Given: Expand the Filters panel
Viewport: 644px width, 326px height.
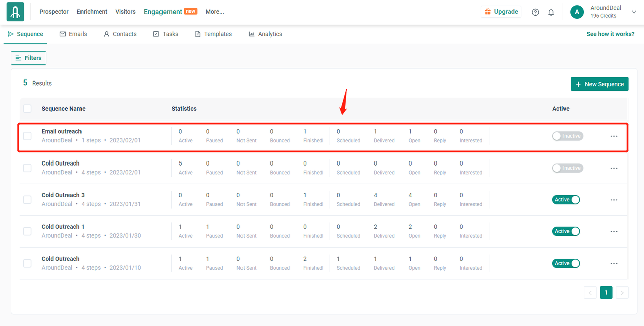Looking at the screenshot, I should pyautogui.click(x=28, y=58).
